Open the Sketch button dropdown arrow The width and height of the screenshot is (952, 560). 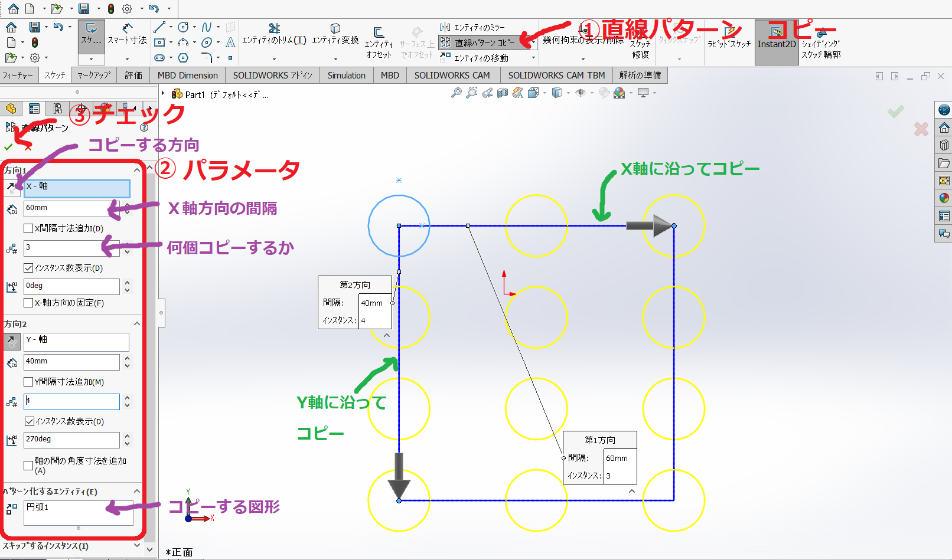pyautogui.click(x=91, y=59)
